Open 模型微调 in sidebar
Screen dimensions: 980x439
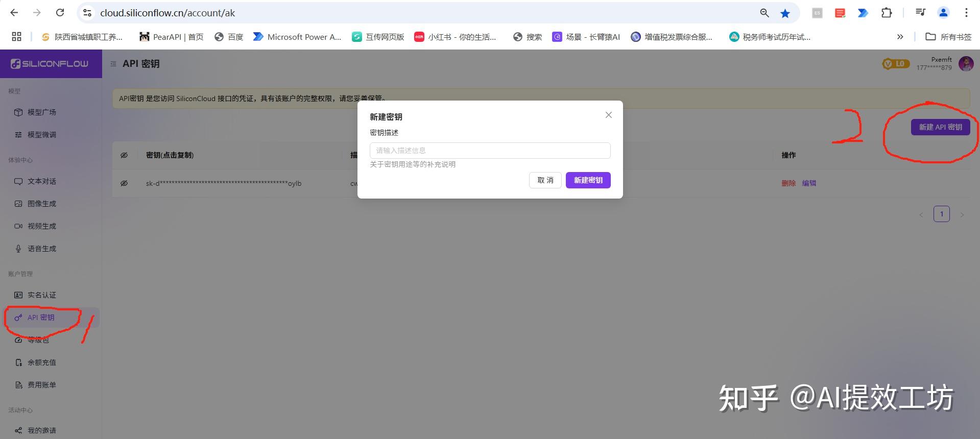(x=42, y=135)
